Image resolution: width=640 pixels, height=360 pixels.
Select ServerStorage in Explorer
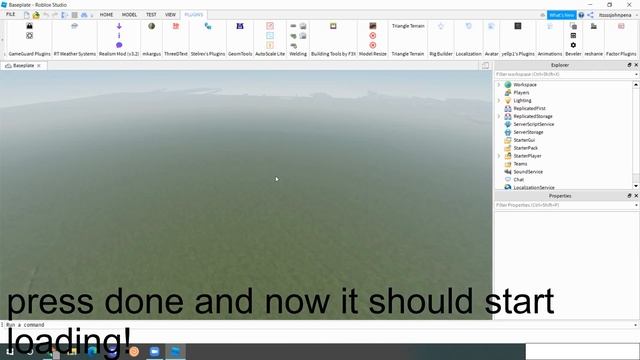(x=528, y=132)
